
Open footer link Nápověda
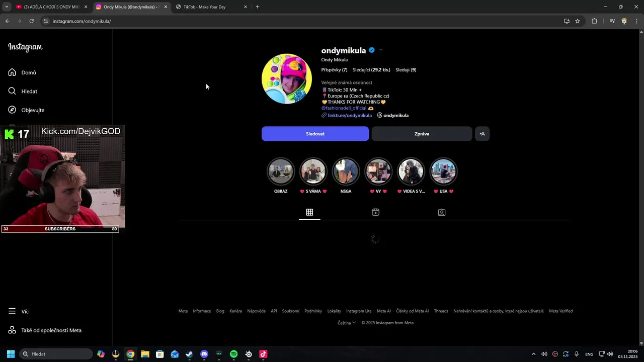point(256,311)
